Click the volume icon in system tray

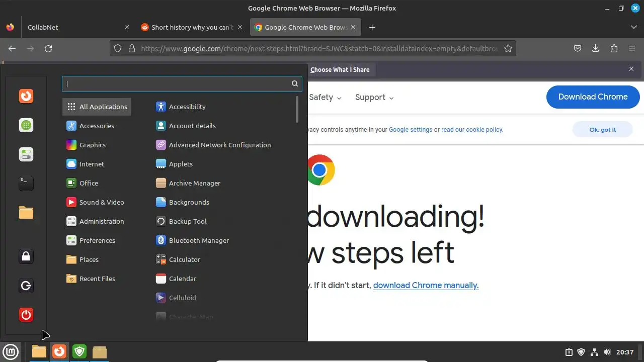607,352
